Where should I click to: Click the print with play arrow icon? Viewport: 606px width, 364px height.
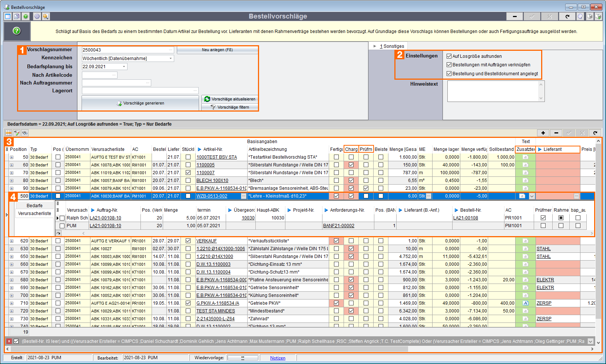point(598,16)
